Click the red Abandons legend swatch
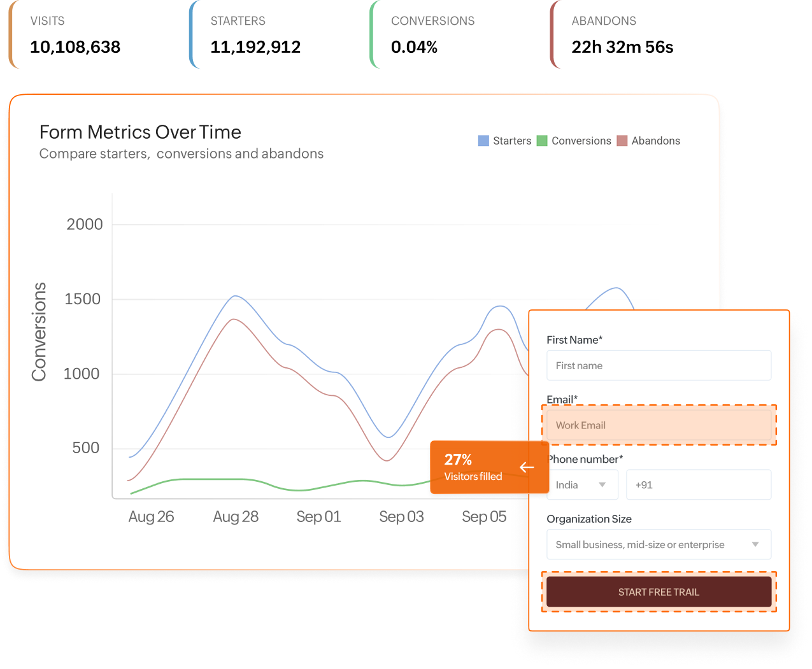Image resolution: width=812 pixels, height=669 pixels. click(622, 141)
